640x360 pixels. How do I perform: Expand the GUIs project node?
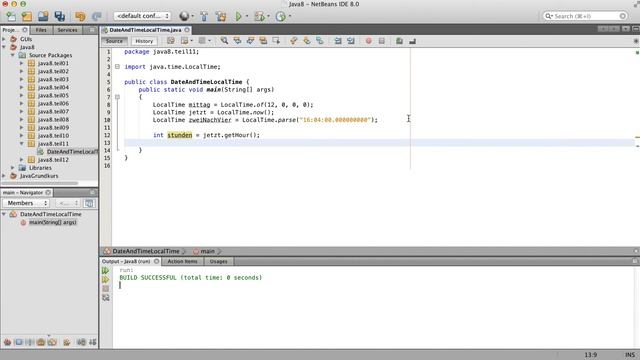4,39
